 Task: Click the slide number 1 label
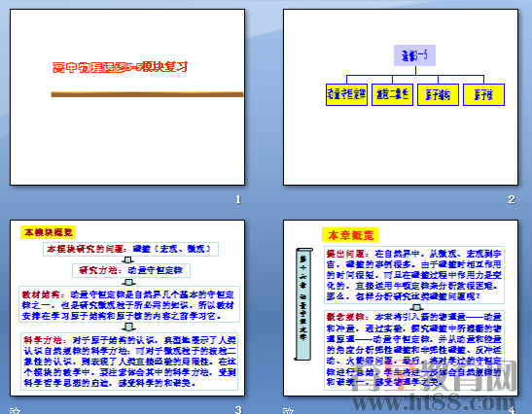(x=238, y=199)
